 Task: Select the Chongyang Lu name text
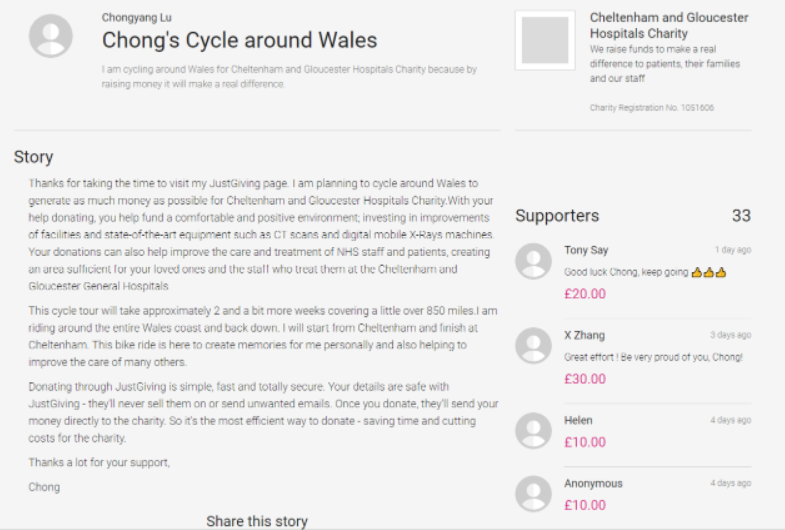(137, 17)
